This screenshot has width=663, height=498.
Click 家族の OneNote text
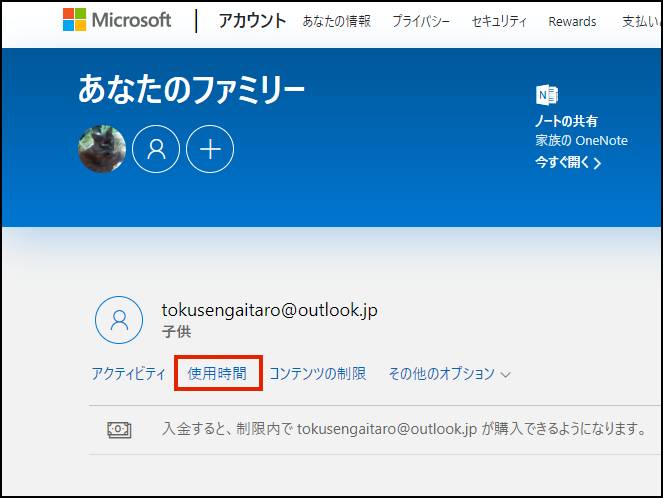(x=581, y=140)
